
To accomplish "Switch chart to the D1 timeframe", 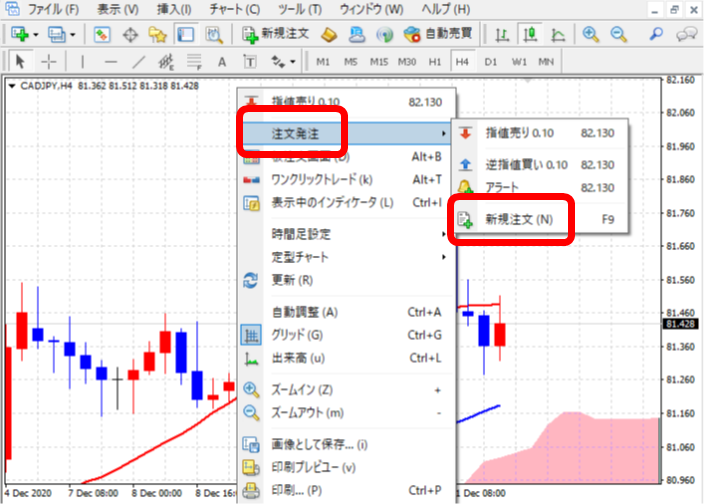I will click(x=490, y=61).
